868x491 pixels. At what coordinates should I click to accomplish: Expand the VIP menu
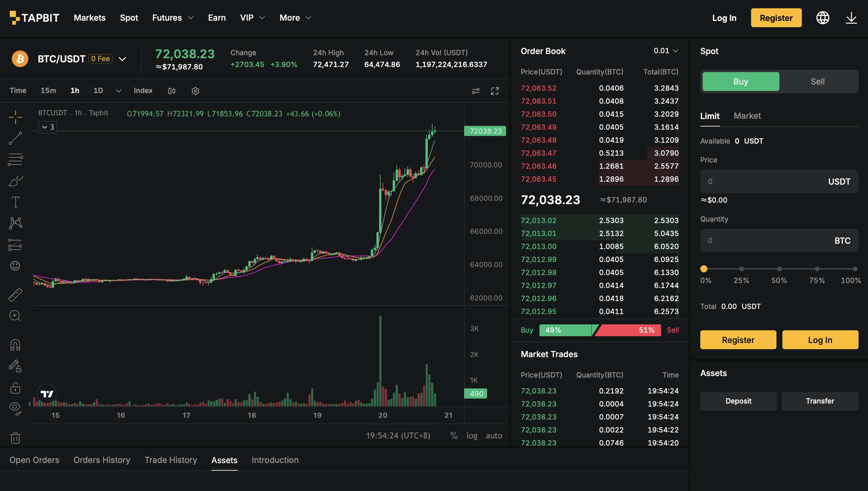click(x=252, y=18)
